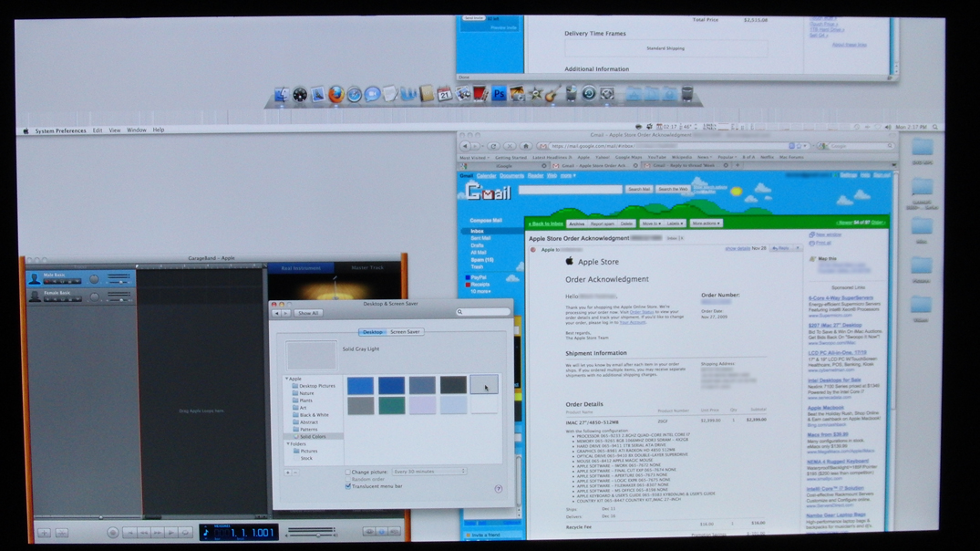Open Gmail More actions dropdown

click(707, 224)
